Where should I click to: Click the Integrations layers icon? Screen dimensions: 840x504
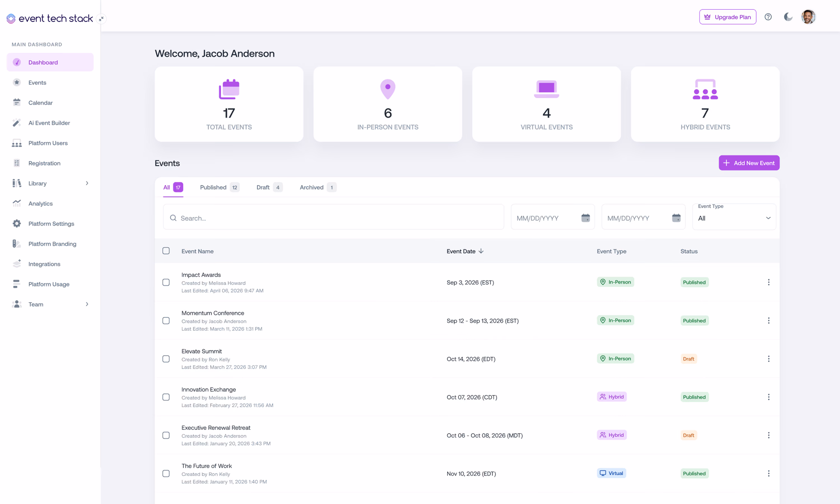tap(17, 263)
